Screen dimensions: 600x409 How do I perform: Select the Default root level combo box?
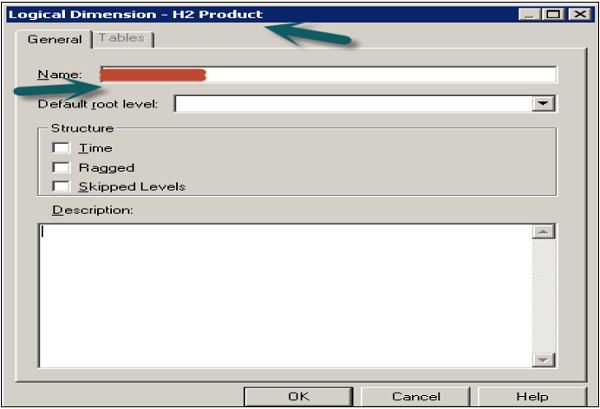(x=365, y=104)
